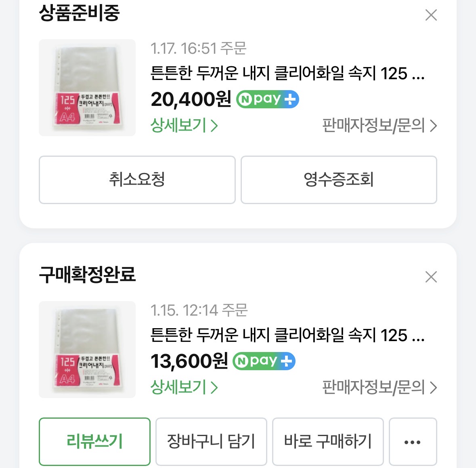Open 판매자정보/문의 for the 1.15 order
Image resolution: width=476 pixels, height=468 pixels.
tap(380, 388)
